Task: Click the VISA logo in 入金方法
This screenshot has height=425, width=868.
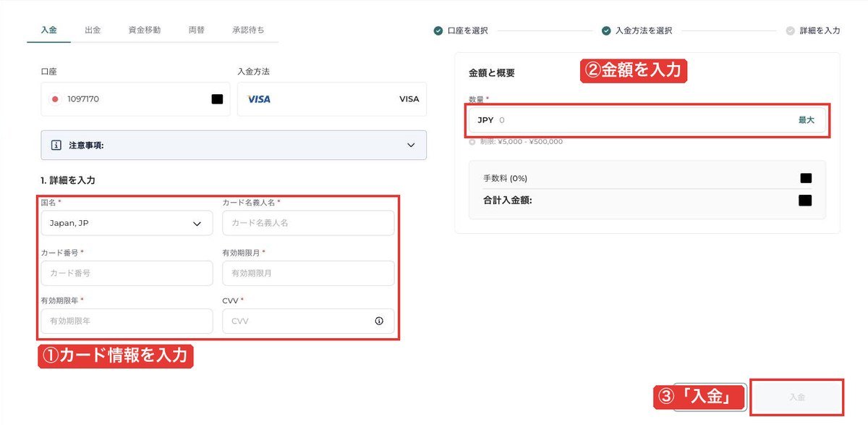Action: click(258, 99)
